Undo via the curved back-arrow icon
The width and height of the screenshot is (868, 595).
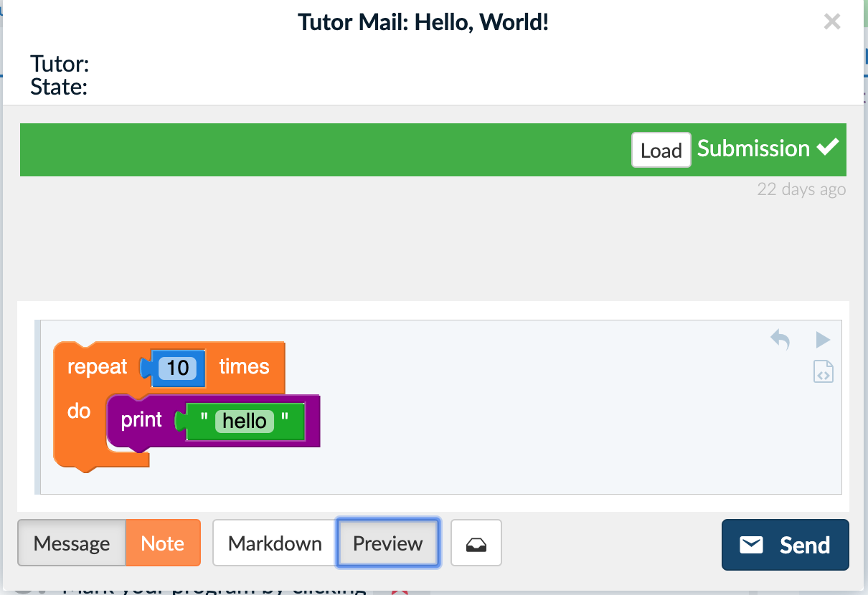(780, 339)
